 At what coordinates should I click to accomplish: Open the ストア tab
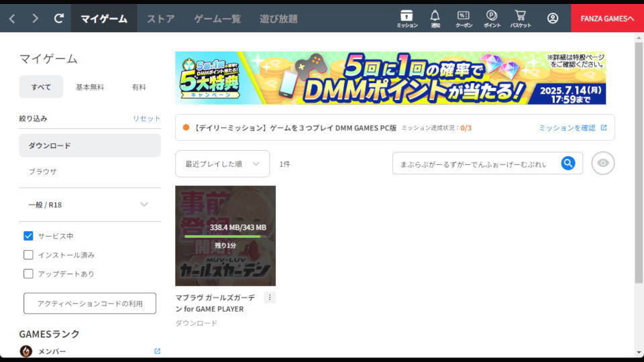point(160,19)
